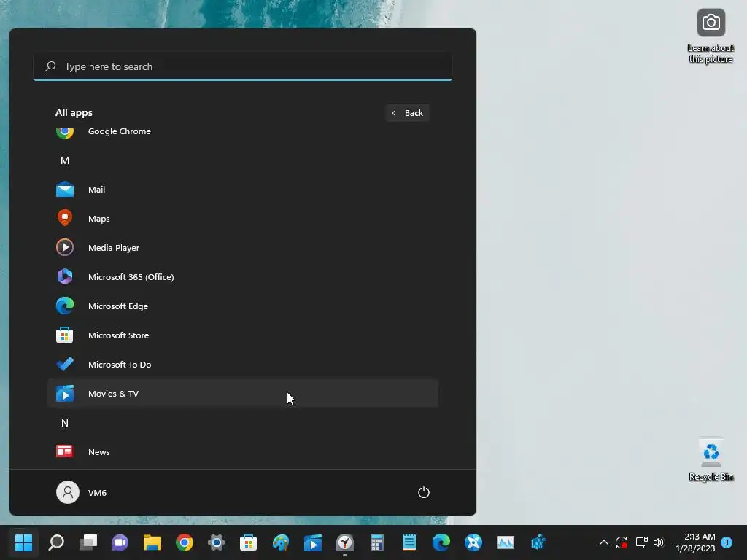The height and width of the screenshot is (560, 747).
Task: Open Chrome from the taskbar
Action: tap(185, 542)
